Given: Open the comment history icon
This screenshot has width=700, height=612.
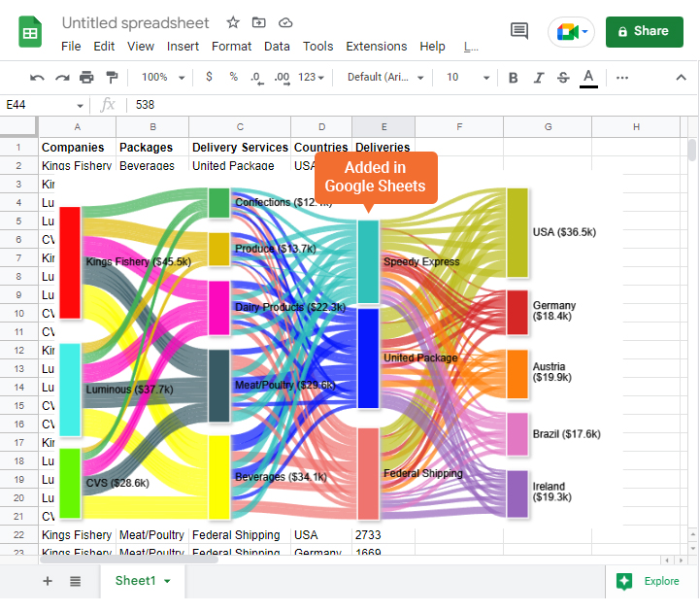Looking at the screenshot, I should pyautogui.click(x=519, y=31).
